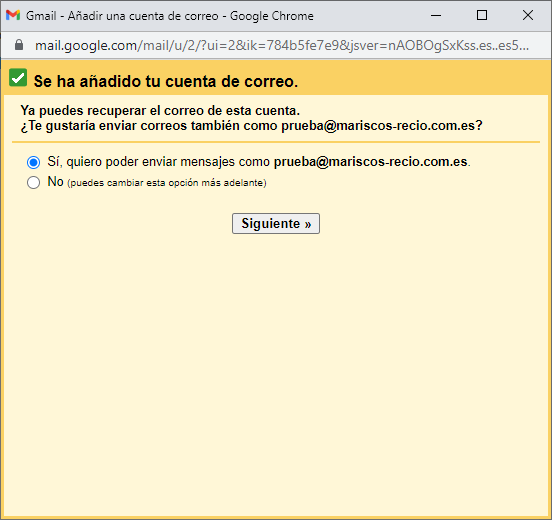Close the Añadir una cuenta de correo window
Image resolution: width=552 pixels, height=520 pixels.
click(528, 15)
